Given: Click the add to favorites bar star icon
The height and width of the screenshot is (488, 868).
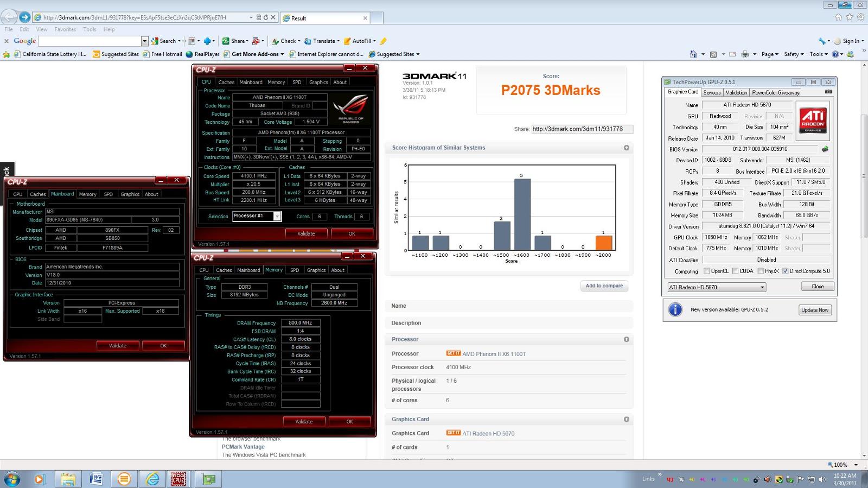Looking at the screenshot, I should [x=7, y=54].
